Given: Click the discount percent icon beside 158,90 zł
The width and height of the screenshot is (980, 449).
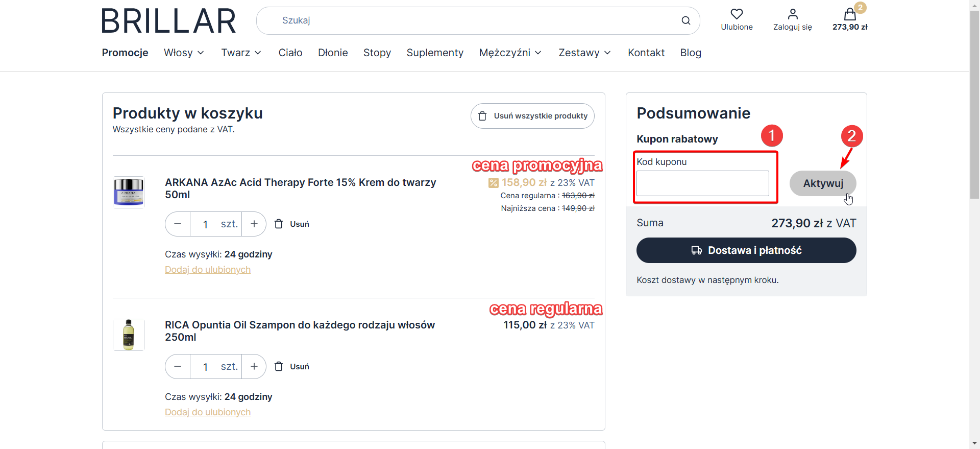Looking at the screenshot, I should point(493,183).
